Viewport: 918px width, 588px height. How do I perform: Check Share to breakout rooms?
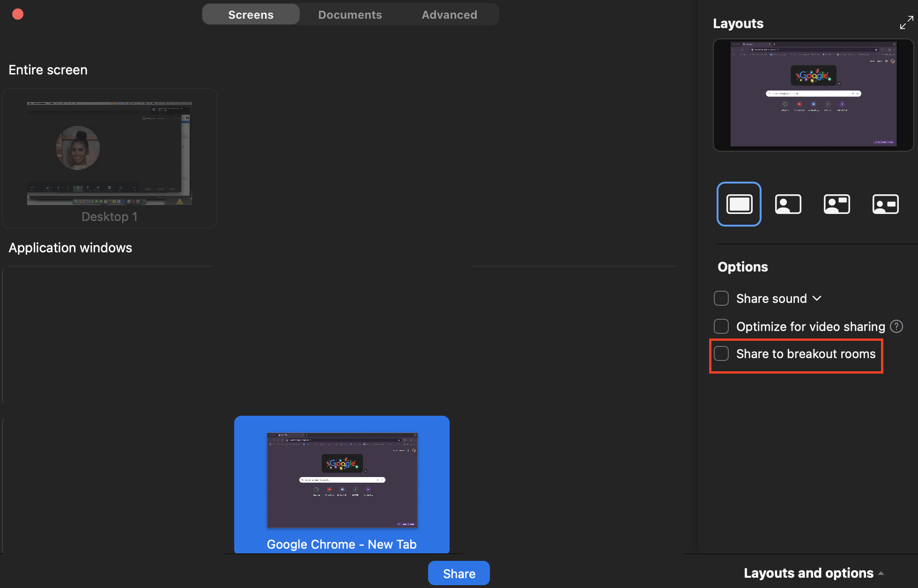pos(721,353)
